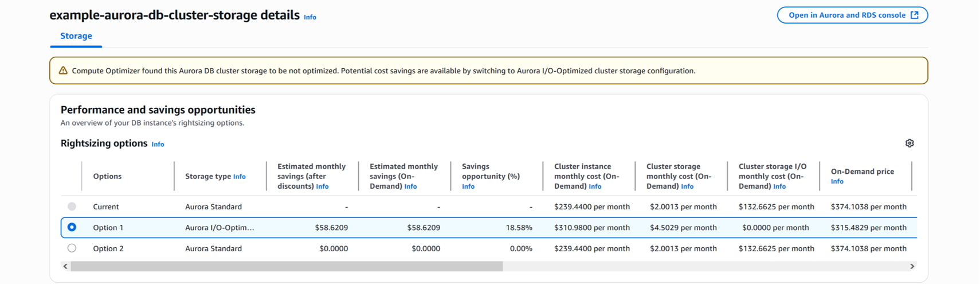The height and width of the screenshot is (284, 980).
Task: Open Info link for savings after discounts column
Action: click(x=322, y=186)
